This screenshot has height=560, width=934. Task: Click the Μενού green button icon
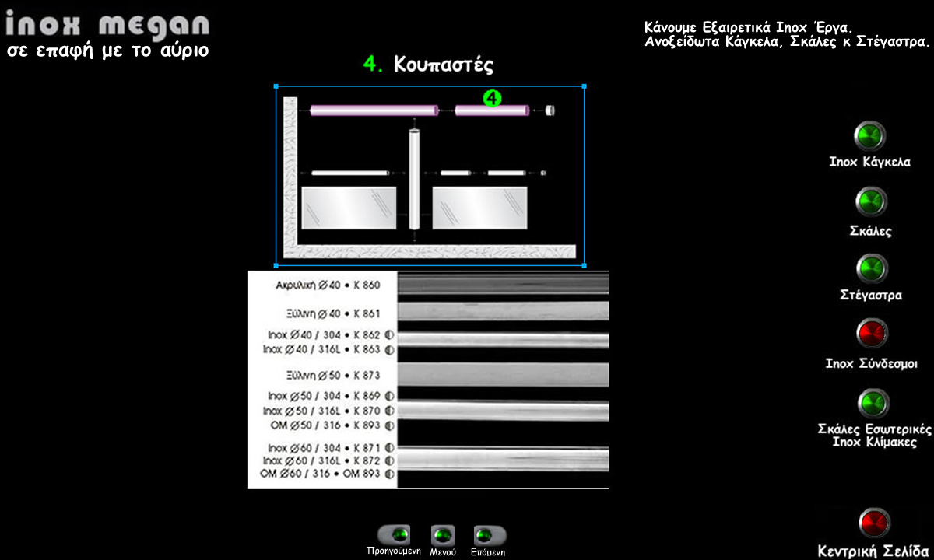point(442,535)
